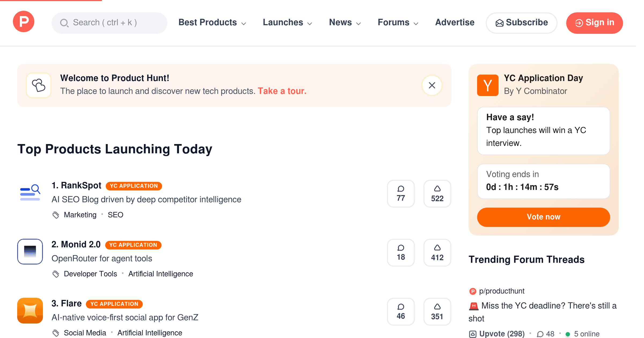Click the "Have a say!" card
The image size is (644, 338).
click(x=544, y=131)
